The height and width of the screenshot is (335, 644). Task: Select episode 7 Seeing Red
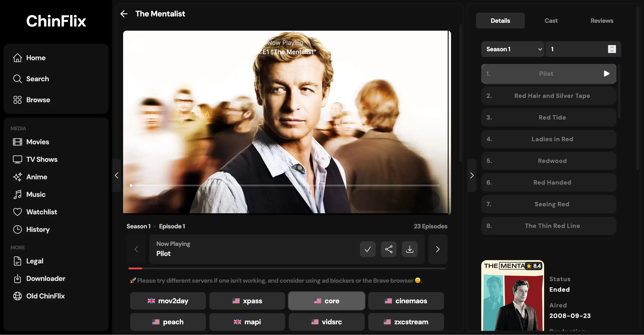point(548,204)
